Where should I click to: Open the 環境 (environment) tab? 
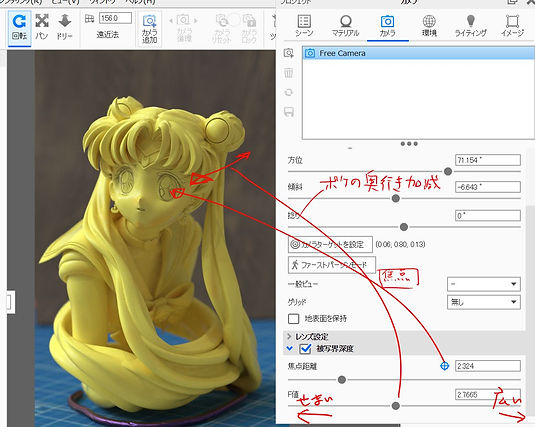tap(429, 26)
